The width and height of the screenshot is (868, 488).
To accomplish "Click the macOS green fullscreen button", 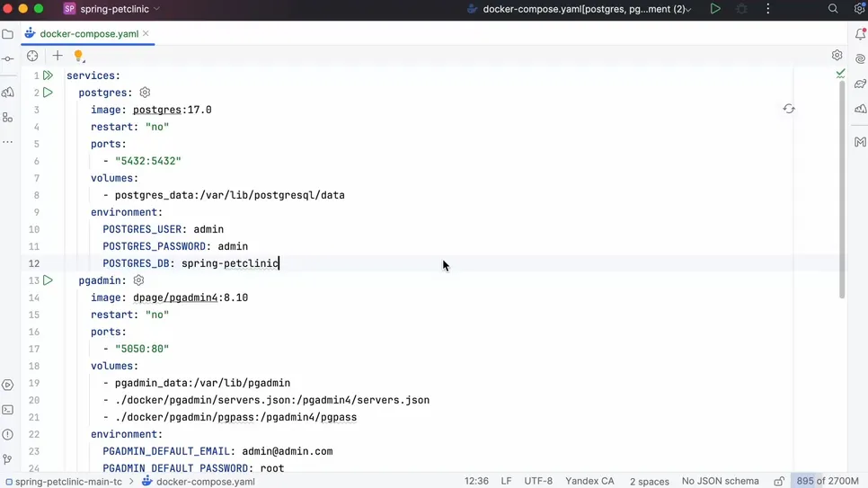I will click(x=39, y=8).
